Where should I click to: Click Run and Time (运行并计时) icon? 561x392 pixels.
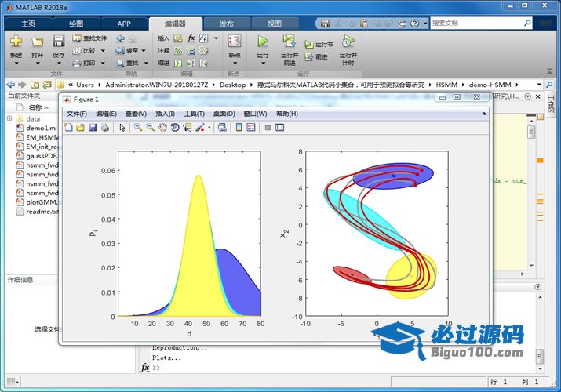tap(348, 41)
